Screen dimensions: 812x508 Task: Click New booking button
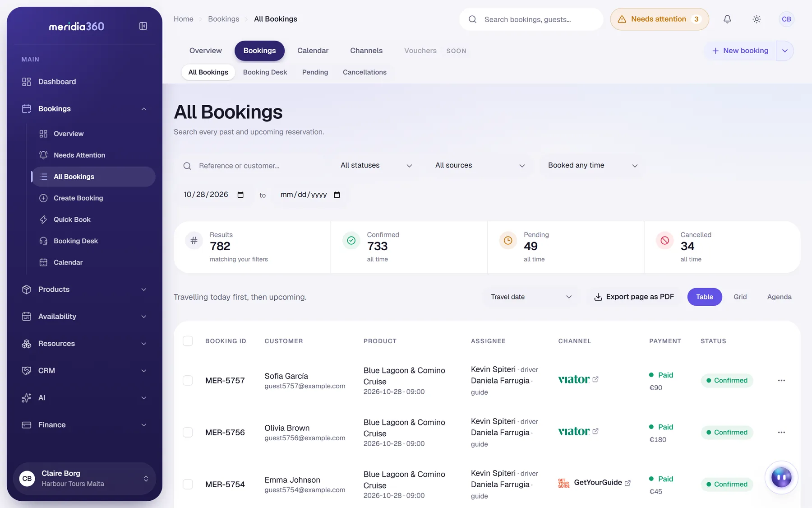coord(740,51)
